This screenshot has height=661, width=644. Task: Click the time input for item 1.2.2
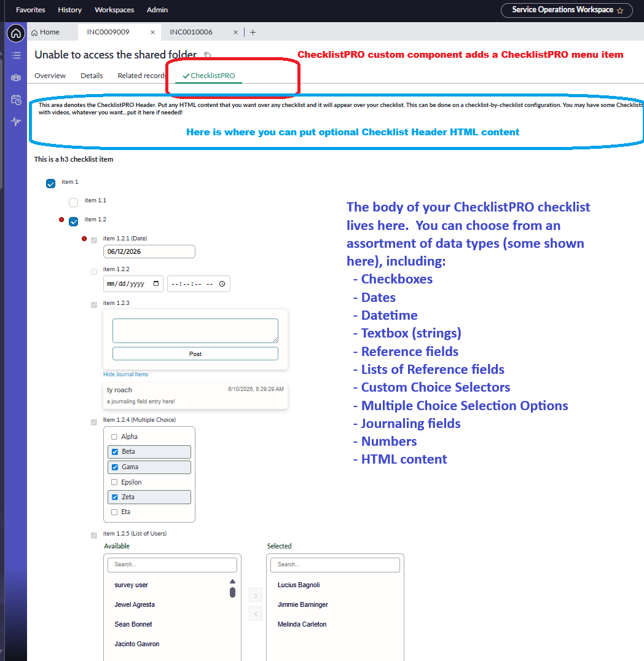(x=198, y=283)
